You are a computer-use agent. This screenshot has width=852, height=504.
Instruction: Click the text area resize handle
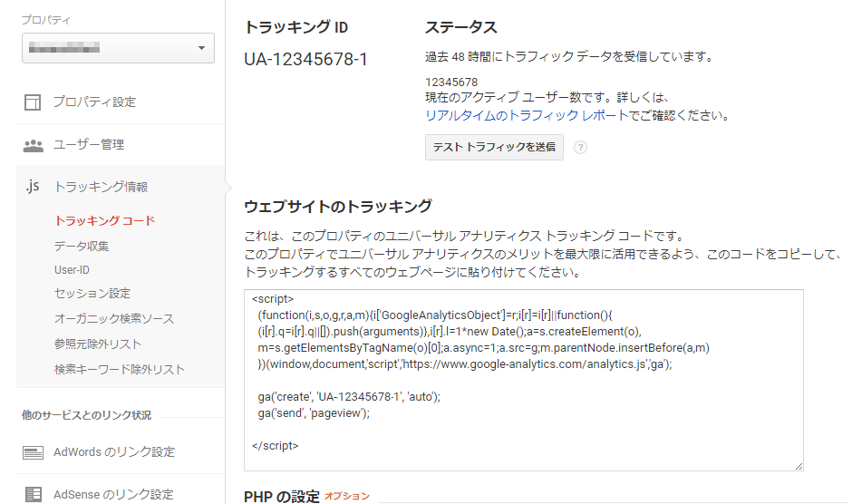point(799,466)
